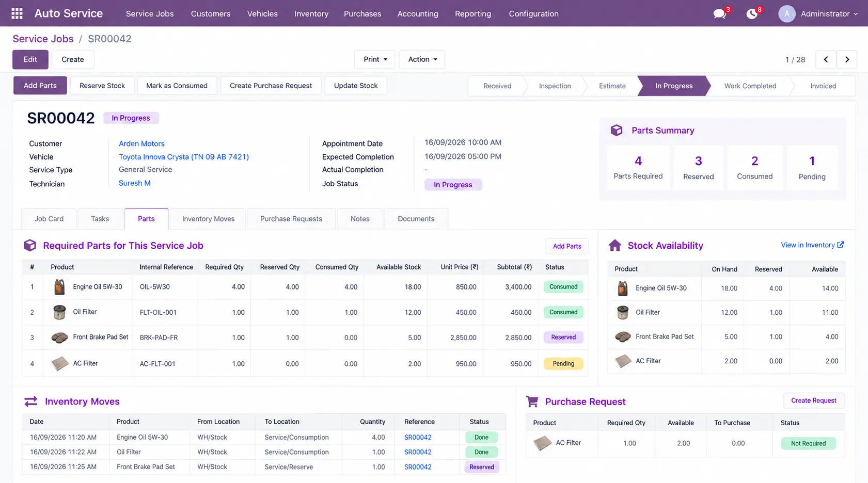Open the activities clock icon
The width and height of the screenshot is (868, 483).
752,14
